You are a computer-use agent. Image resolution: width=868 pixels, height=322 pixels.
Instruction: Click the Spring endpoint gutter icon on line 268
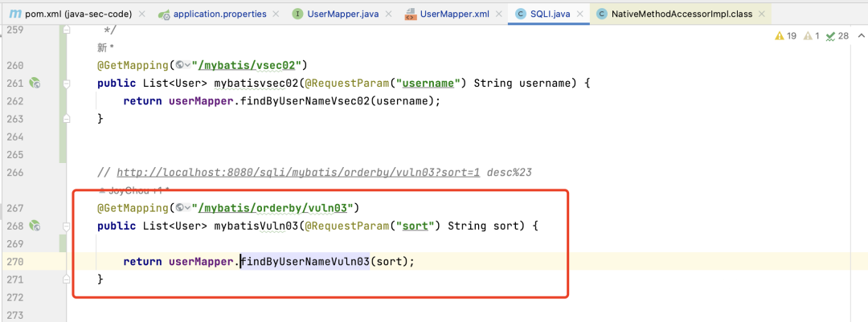click(x=35, y=226)
